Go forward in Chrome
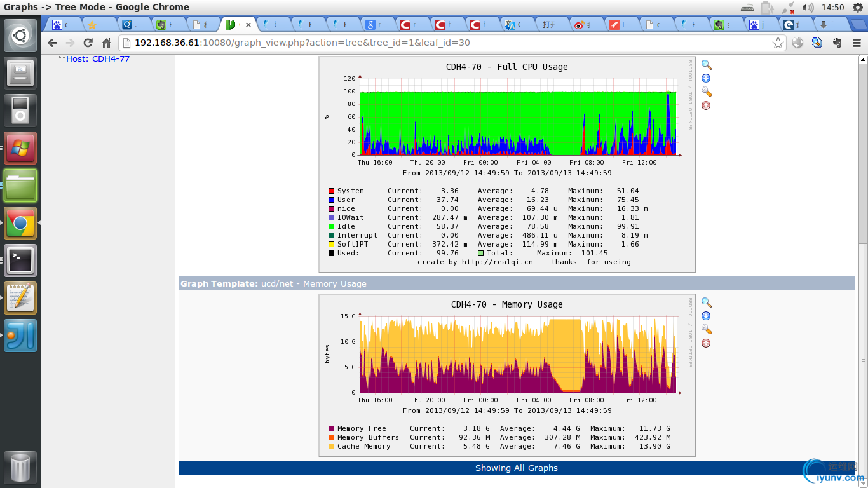 point(71,43)
